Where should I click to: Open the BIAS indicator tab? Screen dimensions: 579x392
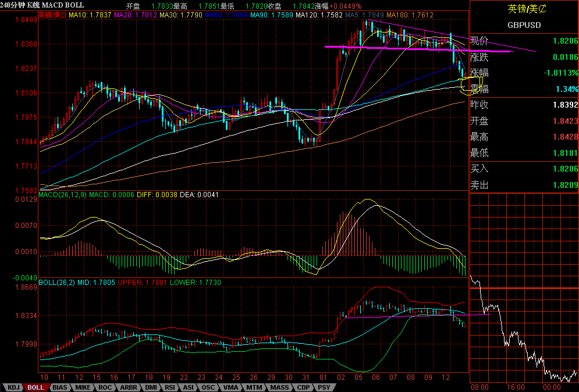[60, 387]
